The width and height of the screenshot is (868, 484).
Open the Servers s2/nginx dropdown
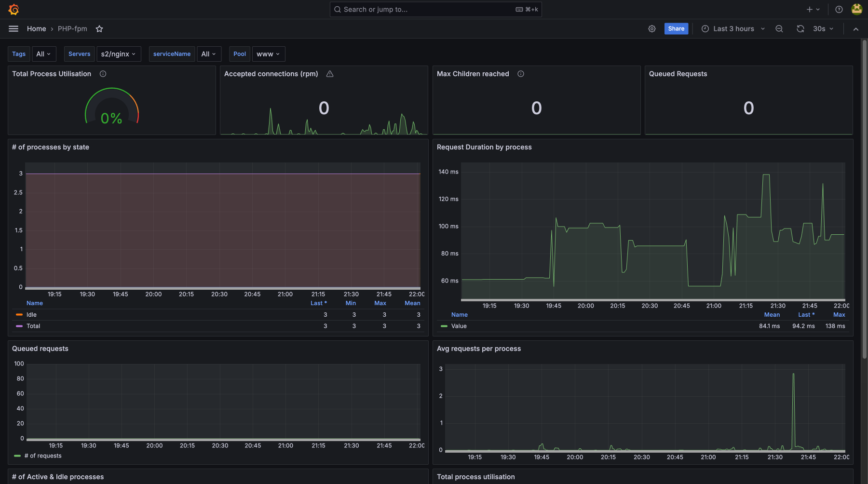[x=118, y=54]
